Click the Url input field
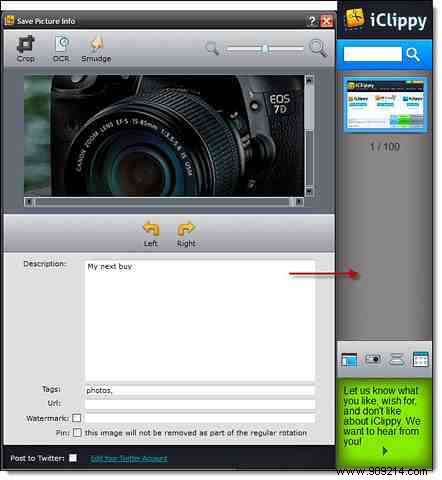Screen dimensions: 442x480 tap(200, 404)
